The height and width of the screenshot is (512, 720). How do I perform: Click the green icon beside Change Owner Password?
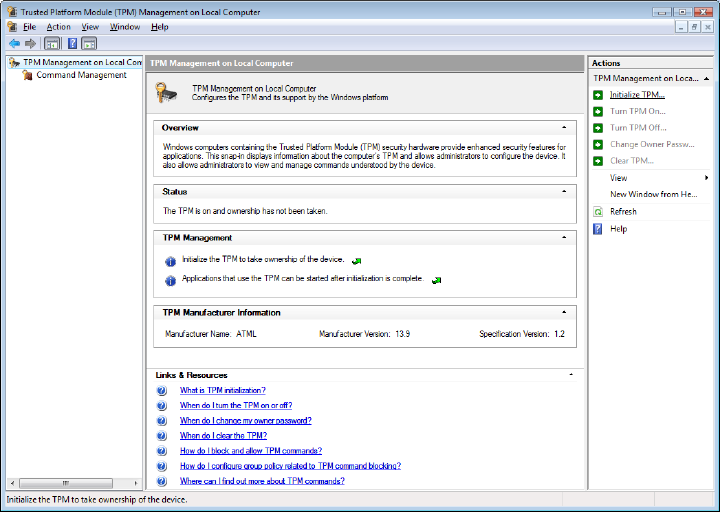click(598, 145)
